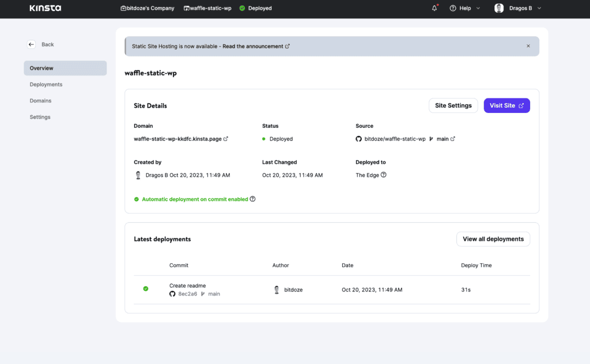Click commit hash 8ec2a6
Screen dimensions: 590x364
(x=187, y=294)
